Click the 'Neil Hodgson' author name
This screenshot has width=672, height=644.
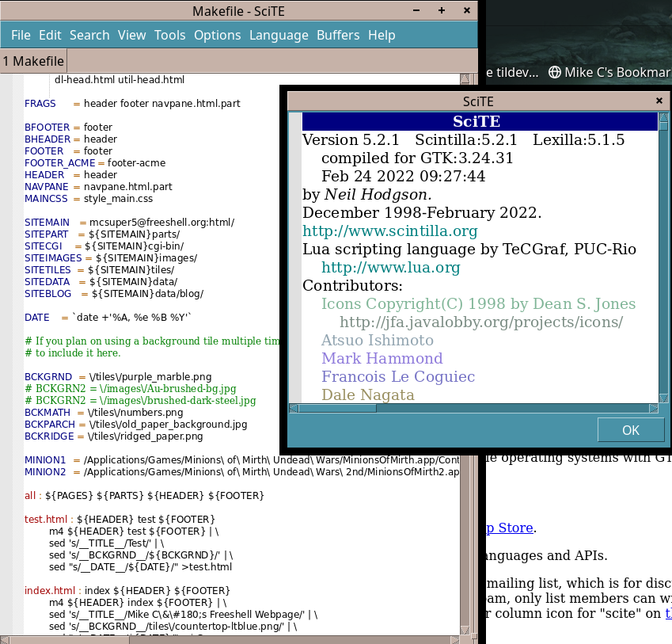coord(376,195)
